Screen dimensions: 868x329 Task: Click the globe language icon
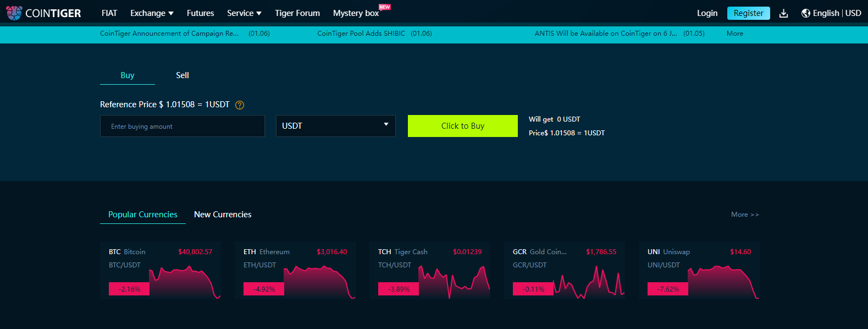(806, 13)
